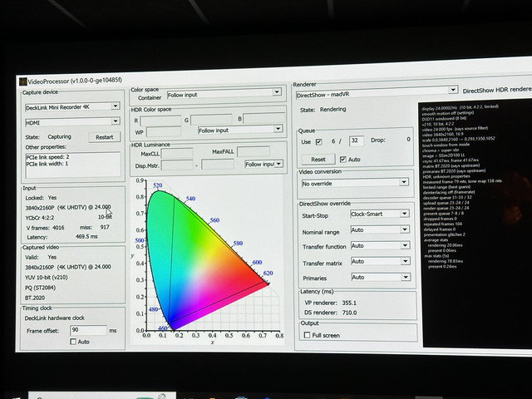Open the Primaries dropdown
532x399 pixels.
[381, 277]
